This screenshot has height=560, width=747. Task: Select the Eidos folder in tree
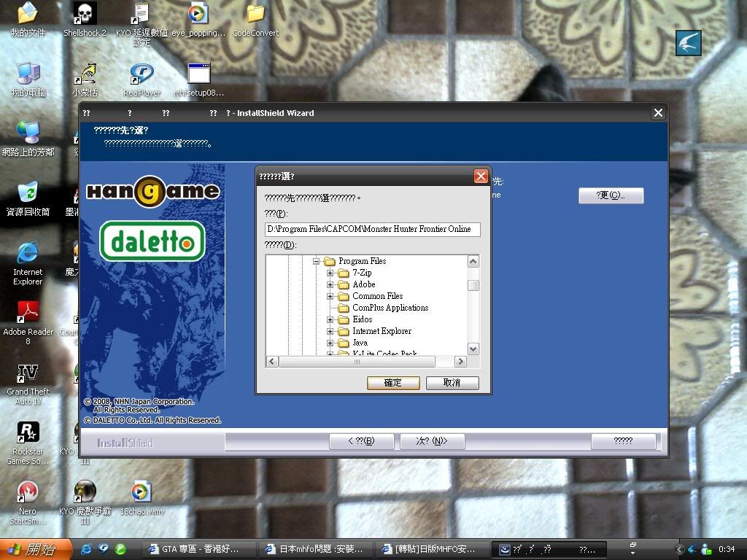[362, 319]
